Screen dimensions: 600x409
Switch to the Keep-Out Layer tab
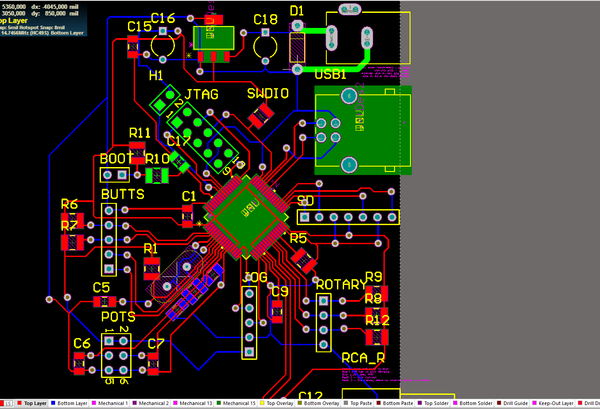click(x=553, y=403)
